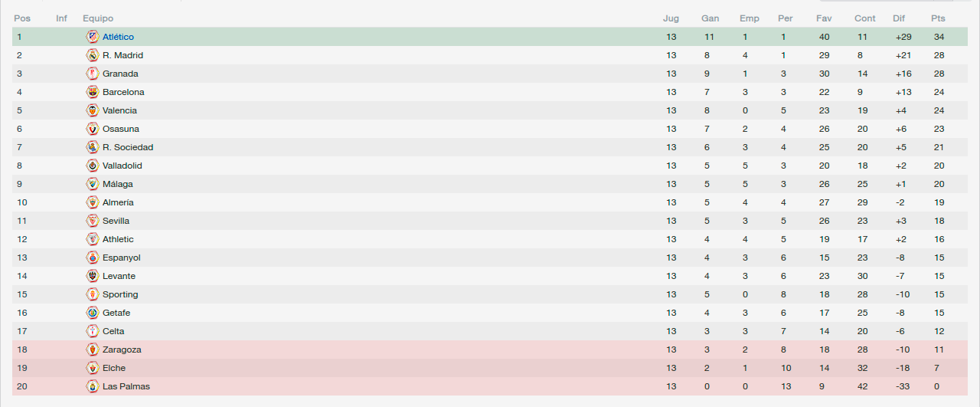Image resolution: width=980 pixels, height=407 pixels.
Task: Click the Atlético club crest icon
Action: pos(92,37)
